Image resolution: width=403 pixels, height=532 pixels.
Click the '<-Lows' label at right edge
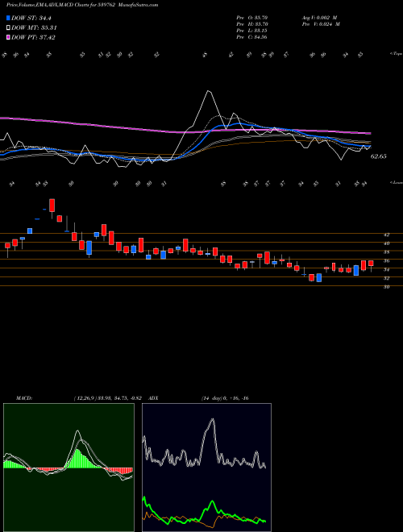[x=396, y=182]
